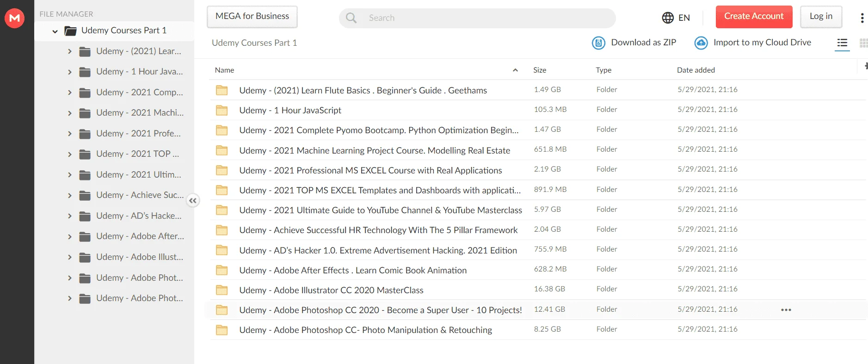
Task: Click folder icon of AD's Hacker row
Action: (x=222, y=250)
